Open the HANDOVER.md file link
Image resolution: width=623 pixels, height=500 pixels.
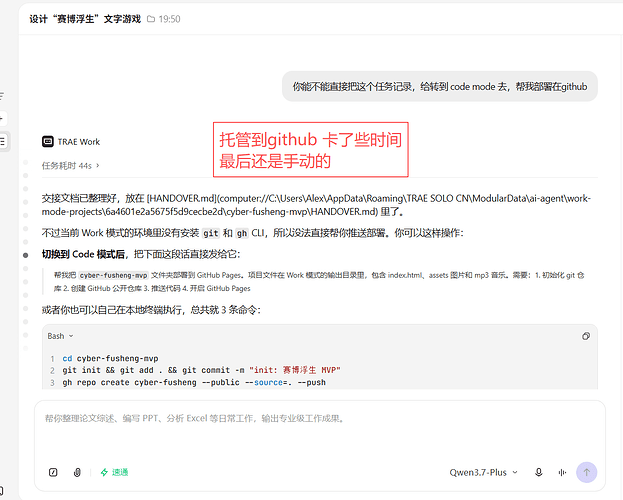(316, 205)
